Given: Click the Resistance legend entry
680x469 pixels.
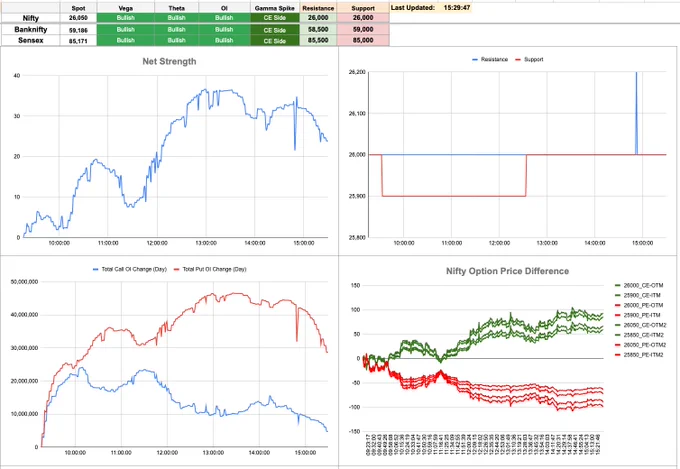Looking at the screenshot, I should coord(490,59).
